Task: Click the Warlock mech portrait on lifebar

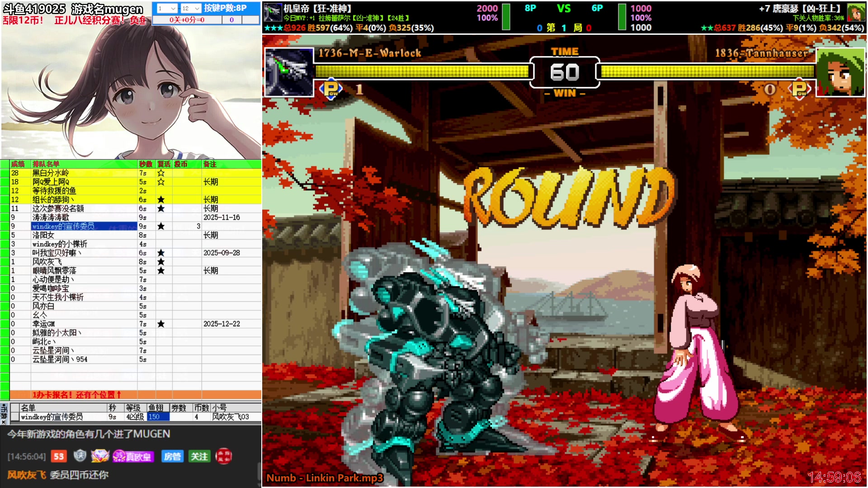Action: point(289,72)
